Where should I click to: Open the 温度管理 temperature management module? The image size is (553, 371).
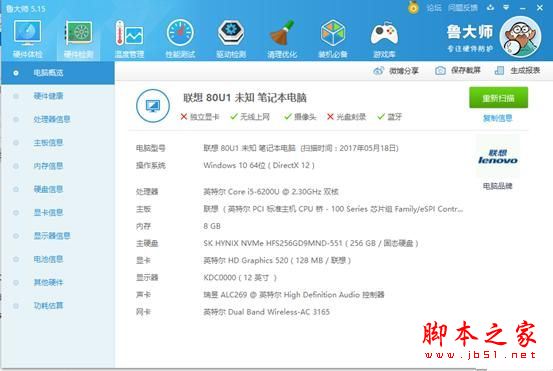pyautogui.click(x=129, y=39)
